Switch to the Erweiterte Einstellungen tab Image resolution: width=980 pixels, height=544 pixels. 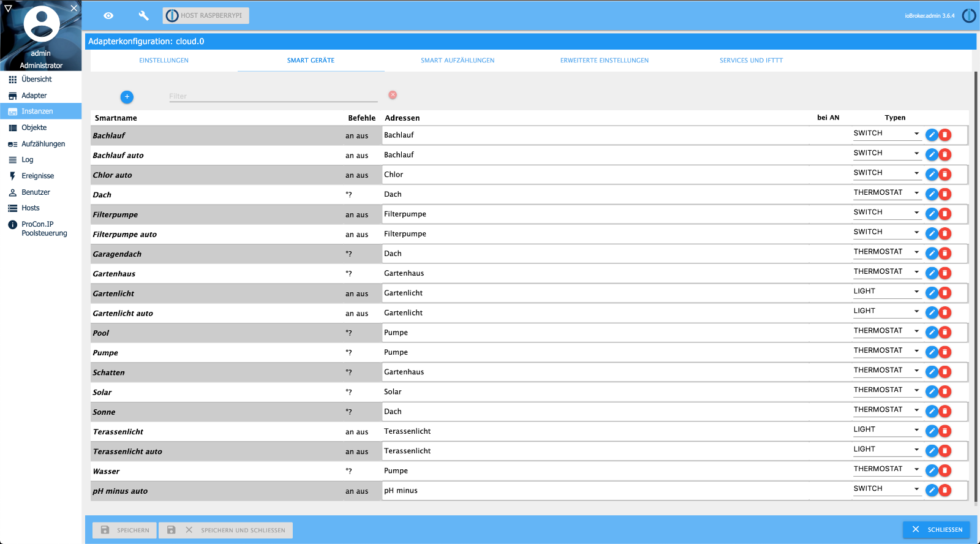point(605,61)
